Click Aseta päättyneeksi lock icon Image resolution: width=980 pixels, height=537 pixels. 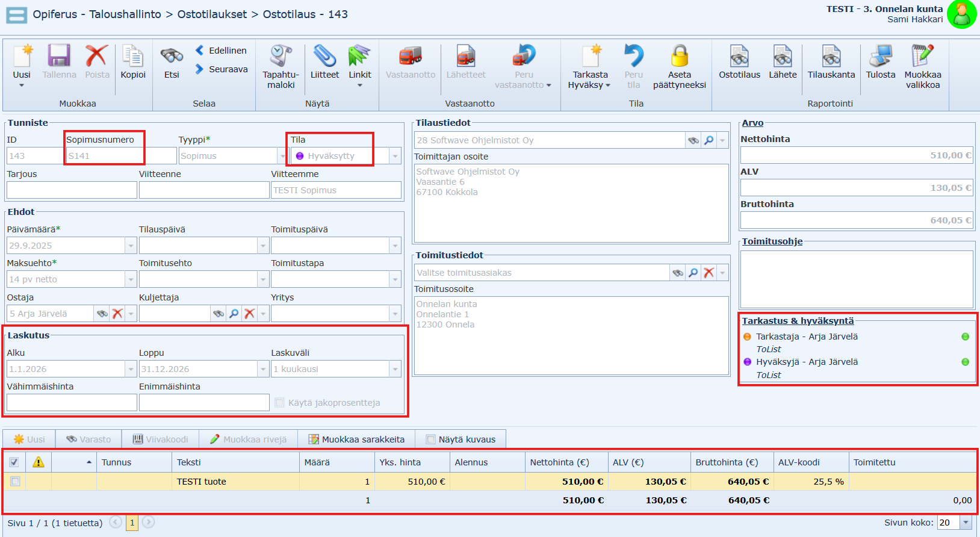click(679, 57)
